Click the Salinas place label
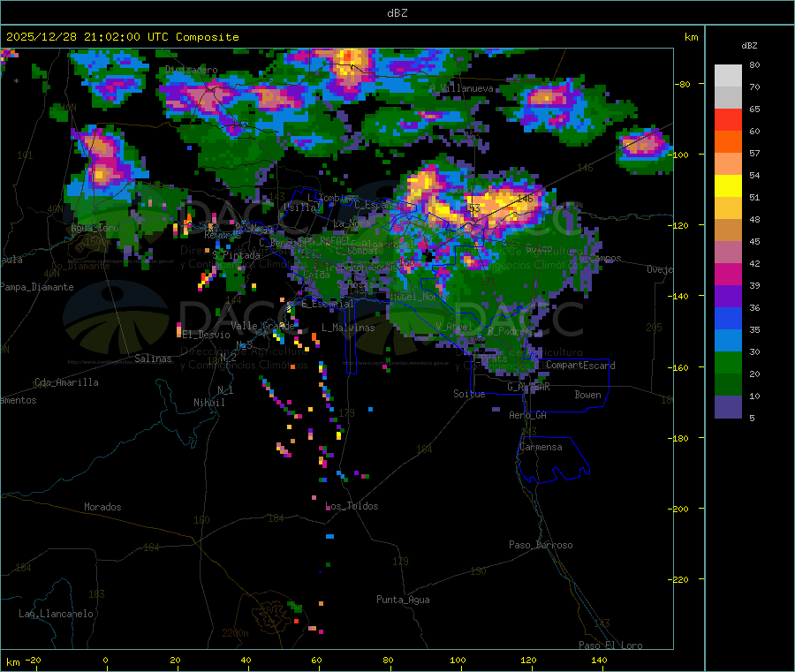 pyautogui.click(x=154, y=359)
